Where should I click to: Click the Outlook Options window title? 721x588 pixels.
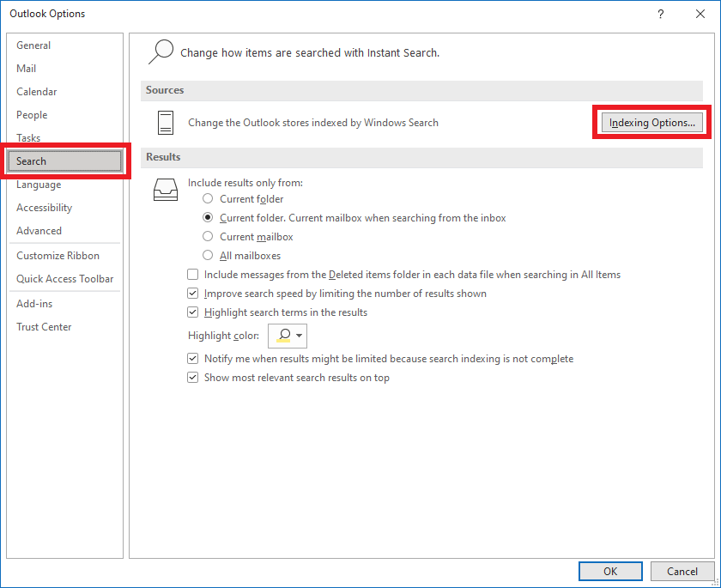pyautogui.click(x=47, y=14)
